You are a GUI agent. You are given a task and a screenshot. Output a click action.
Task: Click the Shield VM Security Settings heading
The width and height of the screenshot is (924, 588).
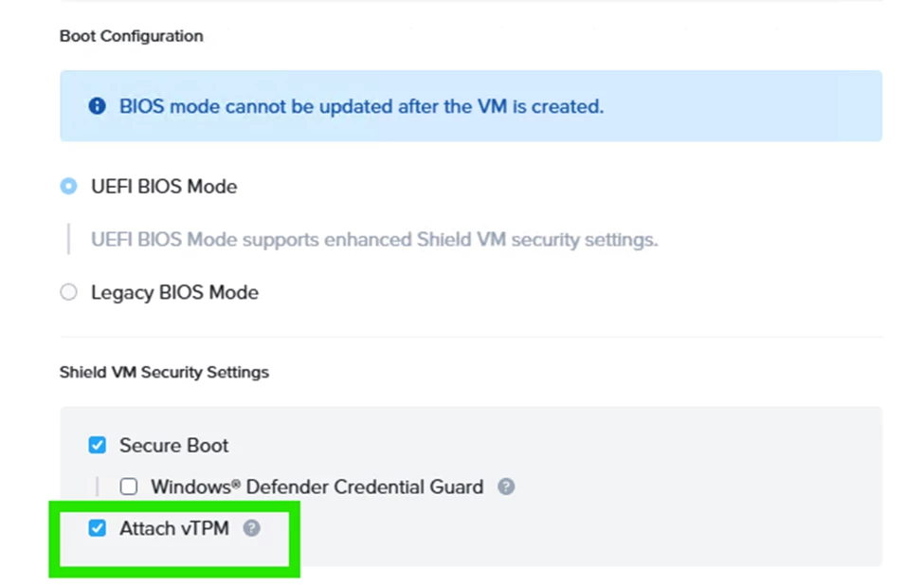(164, 372)
